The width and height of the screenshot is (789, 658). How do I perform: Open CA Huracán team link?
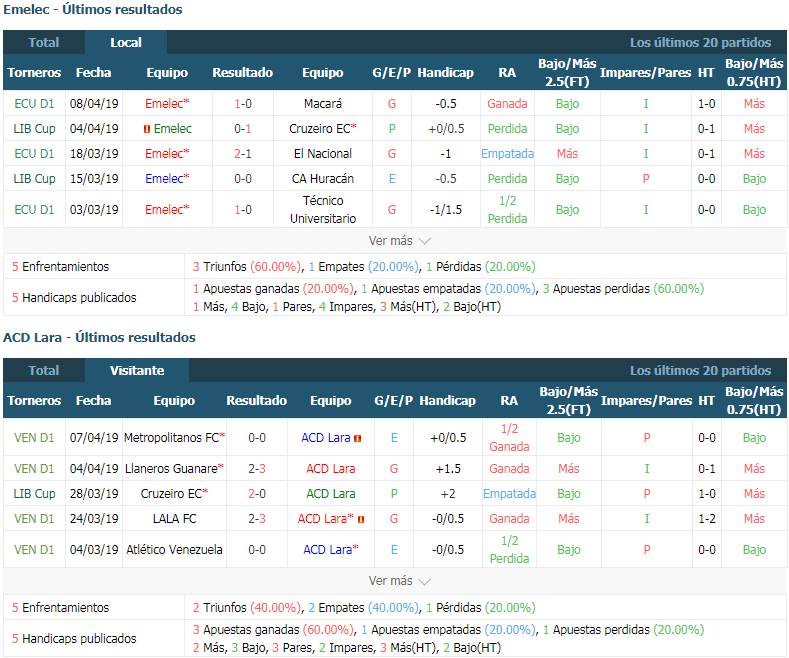tap(323, 179)
